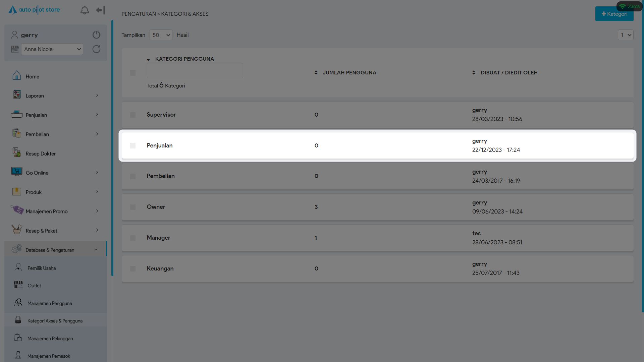Click the +Kategori button

click(x=614, y=14)
